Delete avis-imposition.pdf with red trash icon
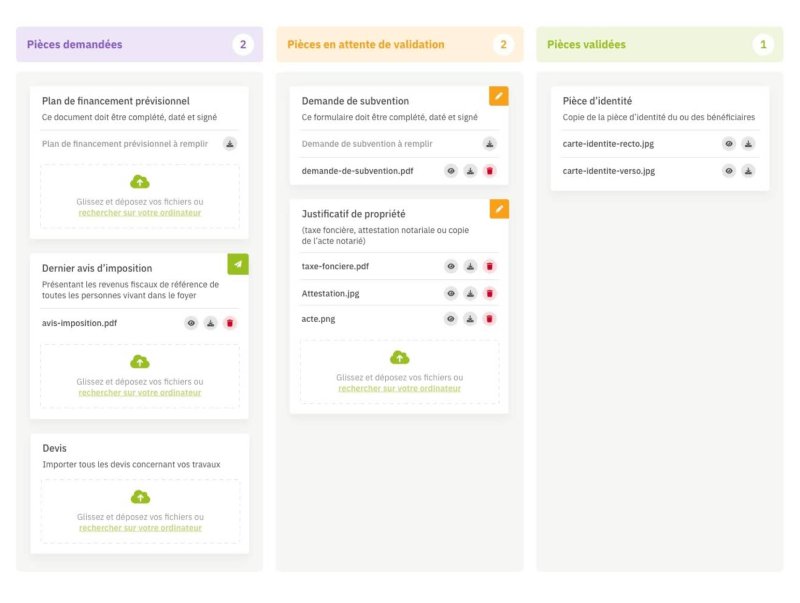This screenshot has height=603, width=800. [230, 323]
